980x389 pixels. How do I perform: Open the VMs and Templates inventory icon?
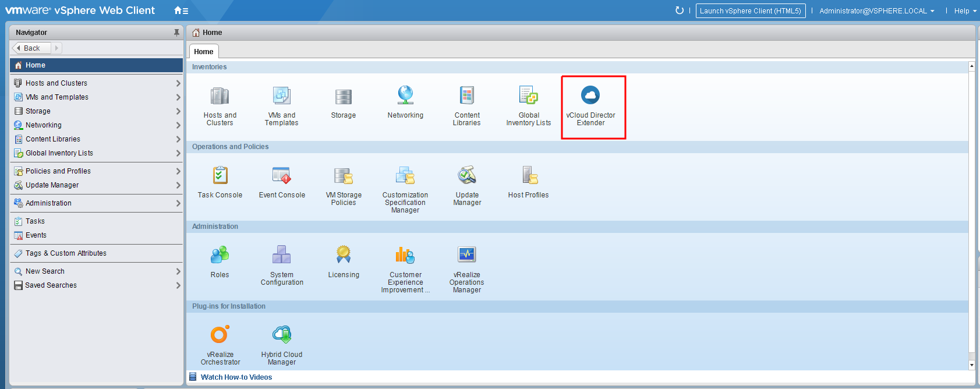click(x=282, y=96)
